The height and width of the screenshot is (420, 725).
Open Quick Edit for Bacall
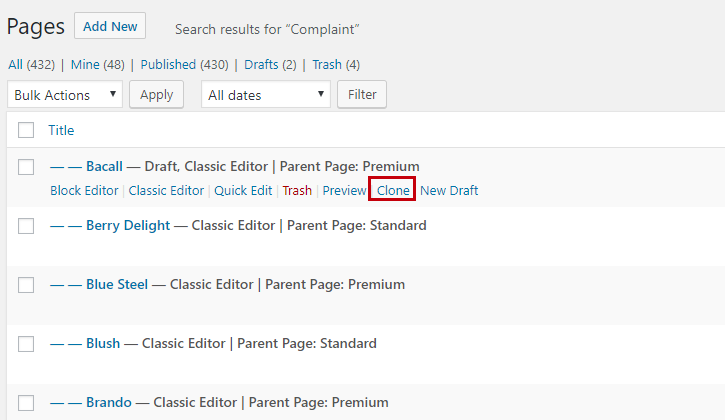click(x=242, y=190)
